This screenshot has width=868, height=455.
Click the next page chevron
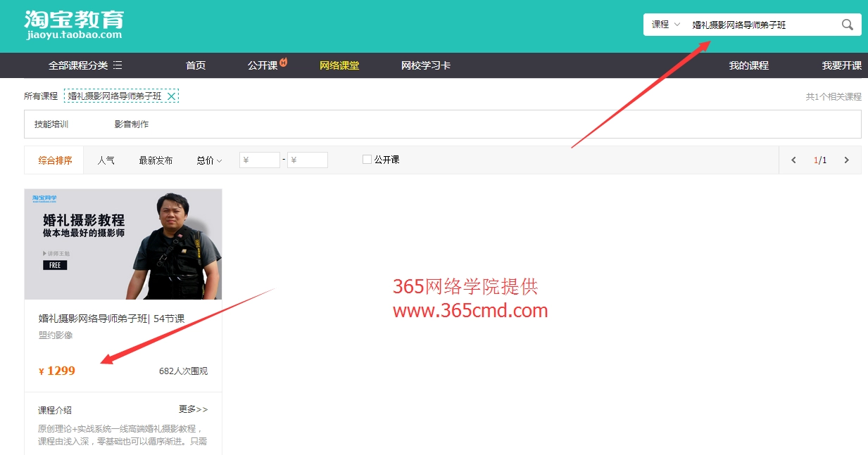point(846,160)
